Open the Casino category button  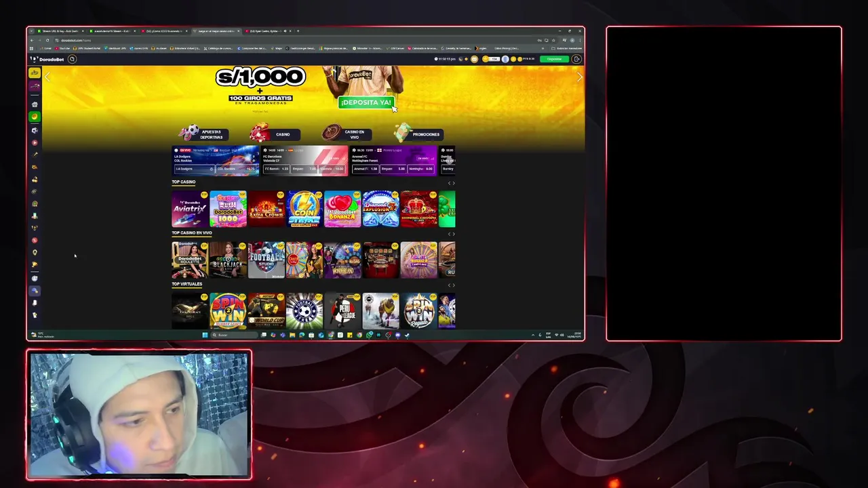pyautogui.click(x=275, y=134)
